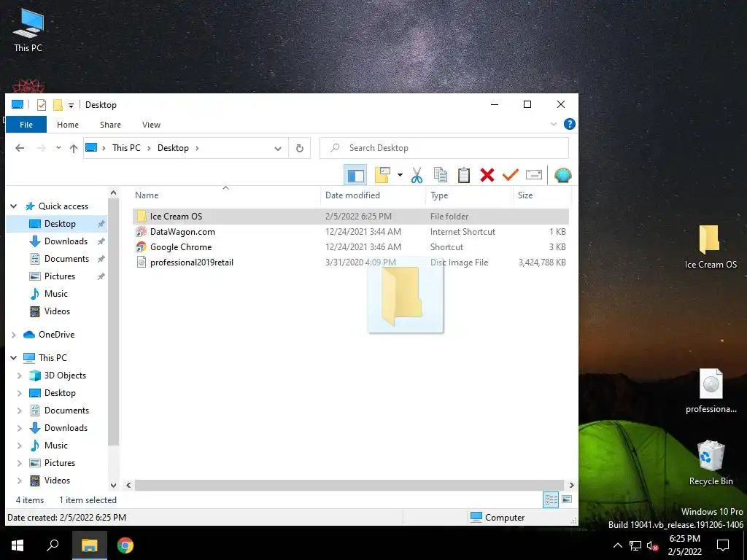This screenshot has width=747, height=560.
Task: Select Music under This PC
Action: coord(55,446)
